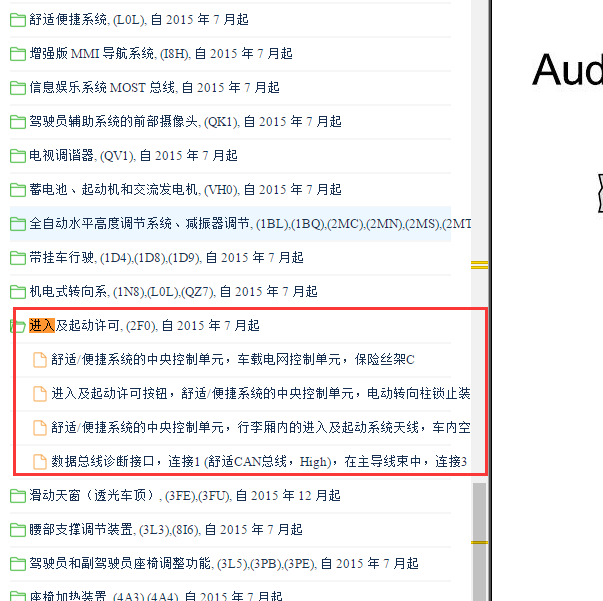Click folder icon beside 座椅加热装置
The height and width of the screenshot is (601, 603).
tap(18, 597)
